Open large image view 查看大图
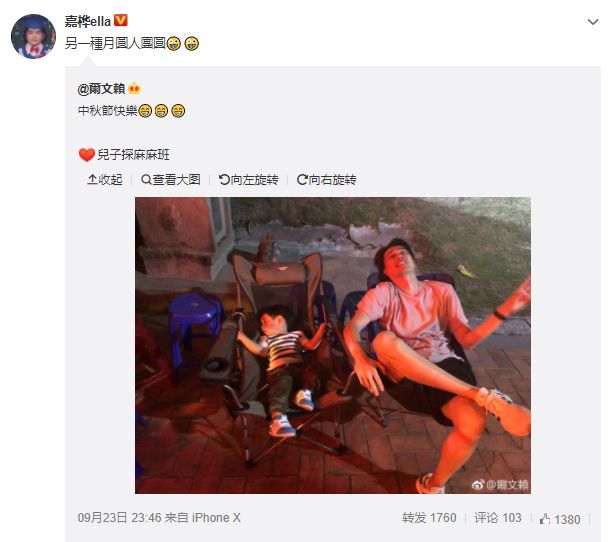 tap(171, 180)
